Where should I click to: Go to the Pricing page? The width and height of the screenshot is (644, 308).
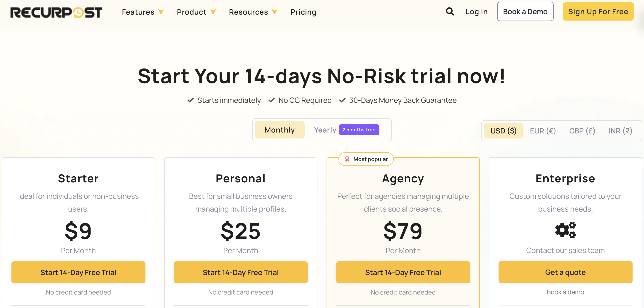click(303, 12)
